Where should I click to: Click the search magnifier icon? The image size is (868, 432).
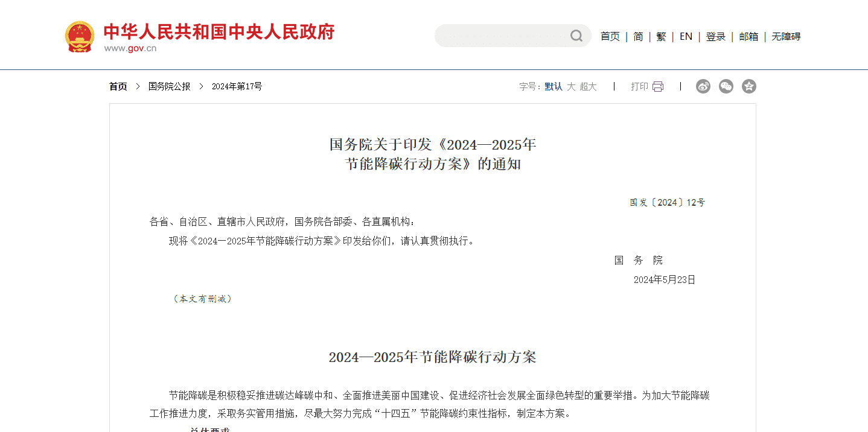click(x=576, y=36)
